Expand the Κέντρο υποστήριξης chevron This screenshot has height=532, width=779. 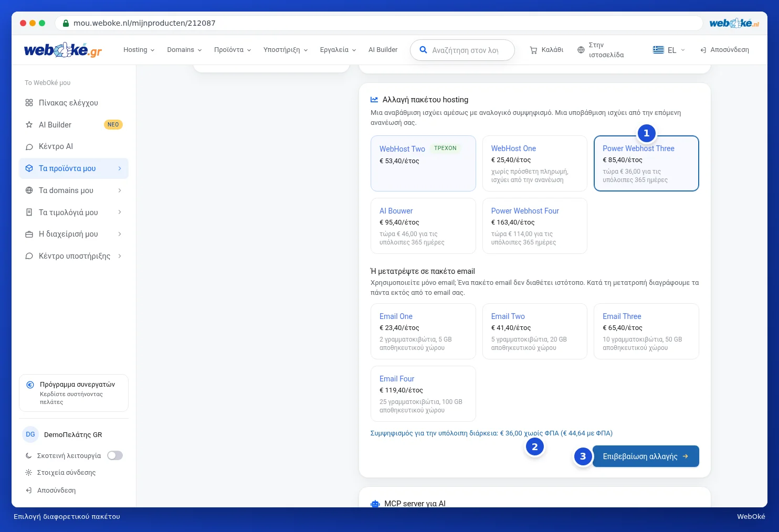coord(120,256)
